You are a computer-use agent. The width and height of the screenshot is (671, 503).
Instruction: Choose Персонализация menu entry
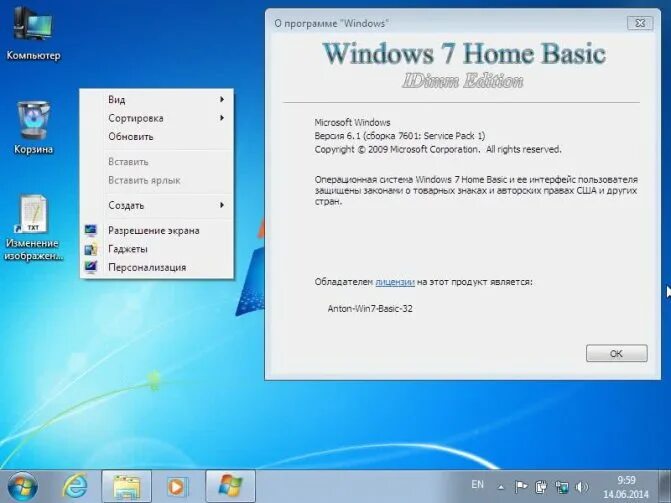coord(157,268)
